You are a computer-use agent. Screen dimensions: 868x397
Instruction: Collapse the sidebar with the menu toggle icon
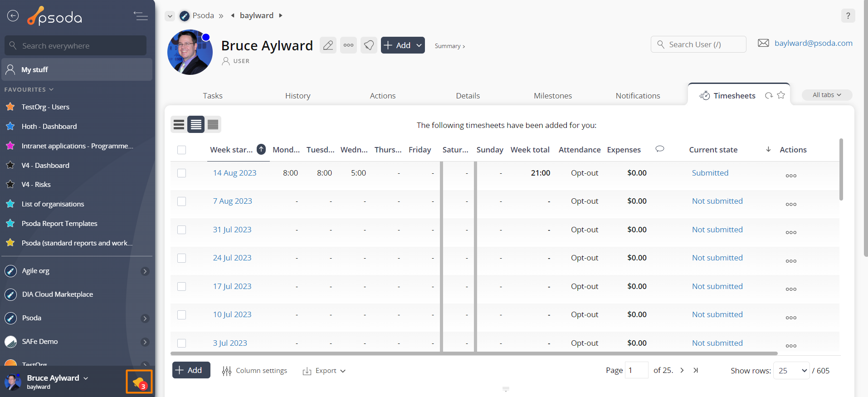(x=141, y=16)
